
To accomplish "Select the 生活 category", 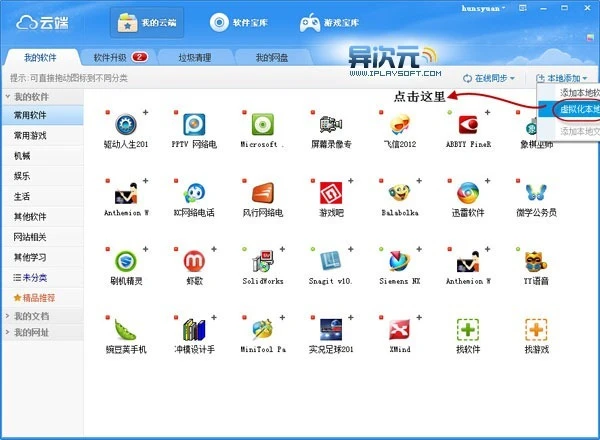I will click(43, 196).
